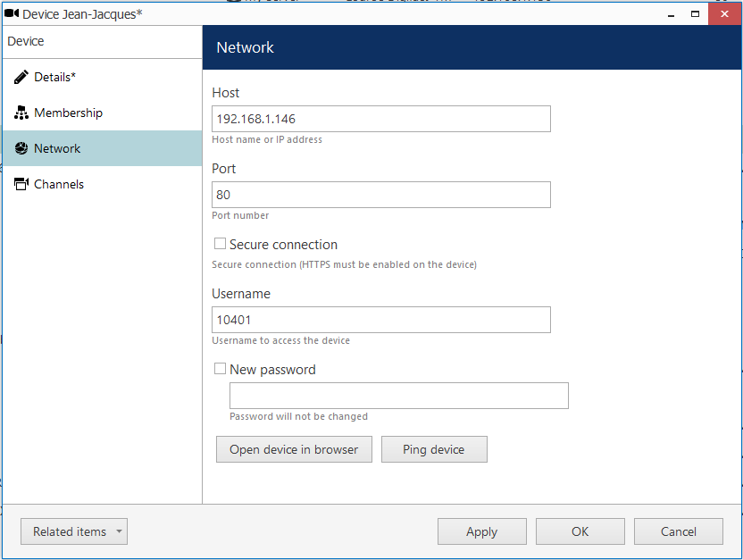743x560 pixels.
Task: Minimize the Device Jean-Jacques window
Action: tap(671, 14)
